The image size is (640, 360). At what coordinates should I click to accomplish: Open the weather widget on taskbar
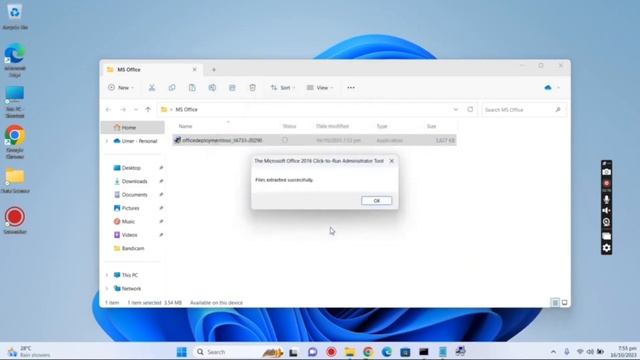(29, 352)
